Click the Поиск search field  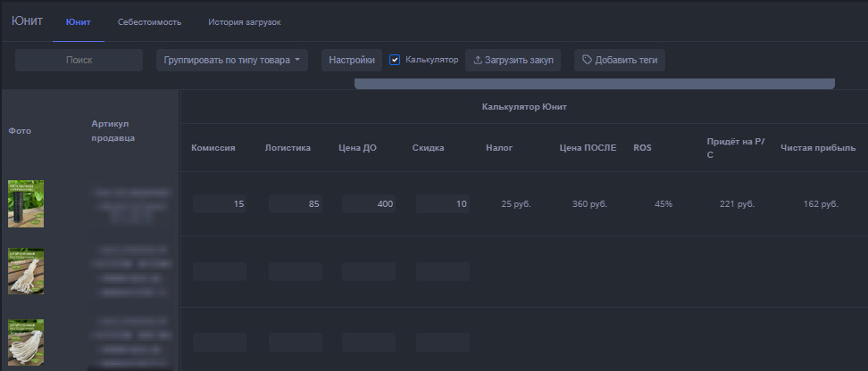[x=79, y=61]
